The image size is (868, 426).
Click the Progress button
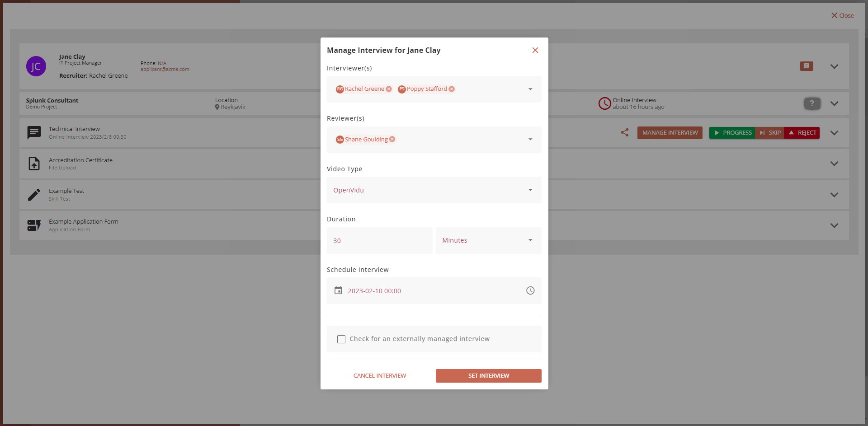pos(732,133)
